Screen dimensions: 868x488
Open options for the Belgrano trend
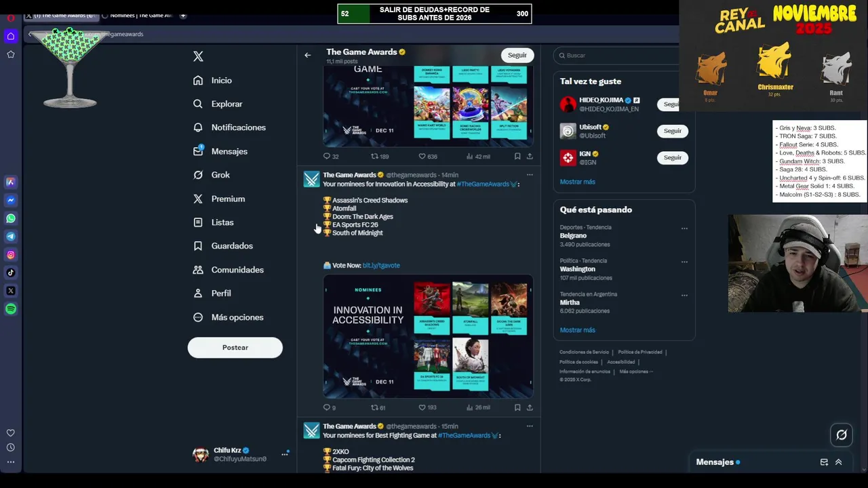(684, 228)
